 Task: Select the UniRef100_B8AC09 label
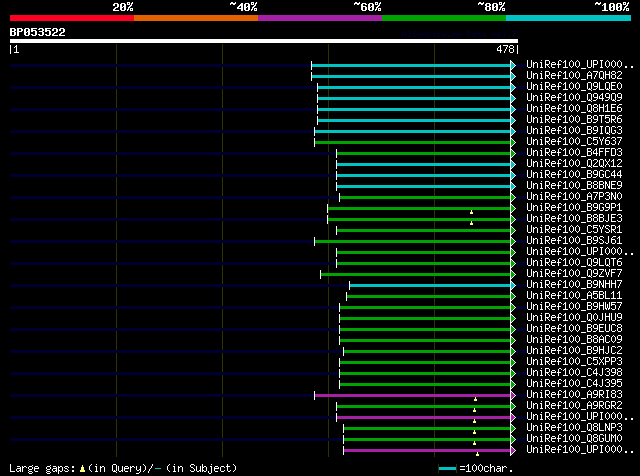tap(574, 340)
